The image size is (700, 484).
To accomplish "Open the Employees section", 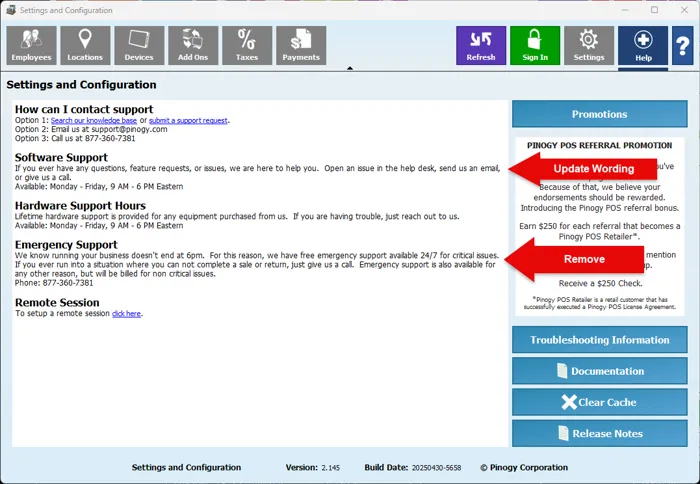I will [x=31, y=45].
